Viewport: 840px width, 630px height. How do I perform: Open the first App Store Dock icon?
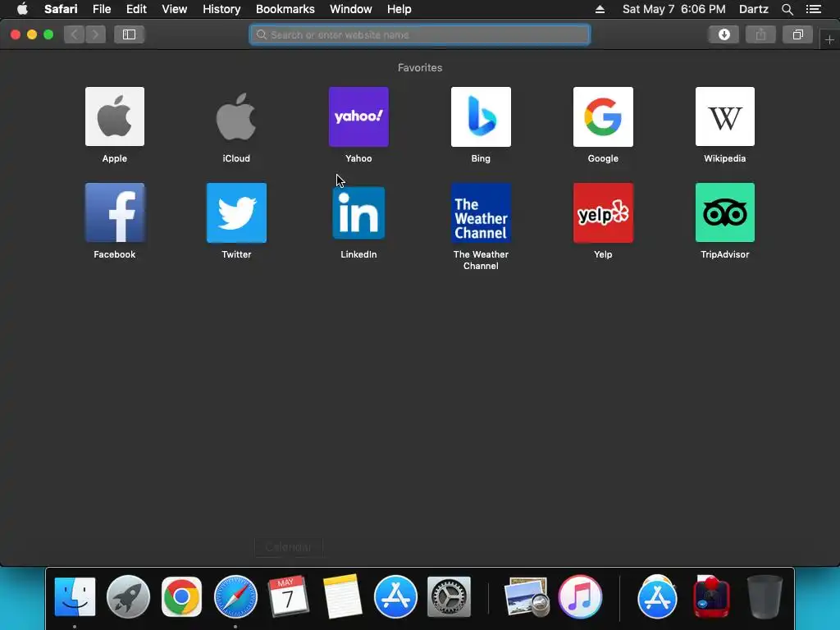(395, 596)
